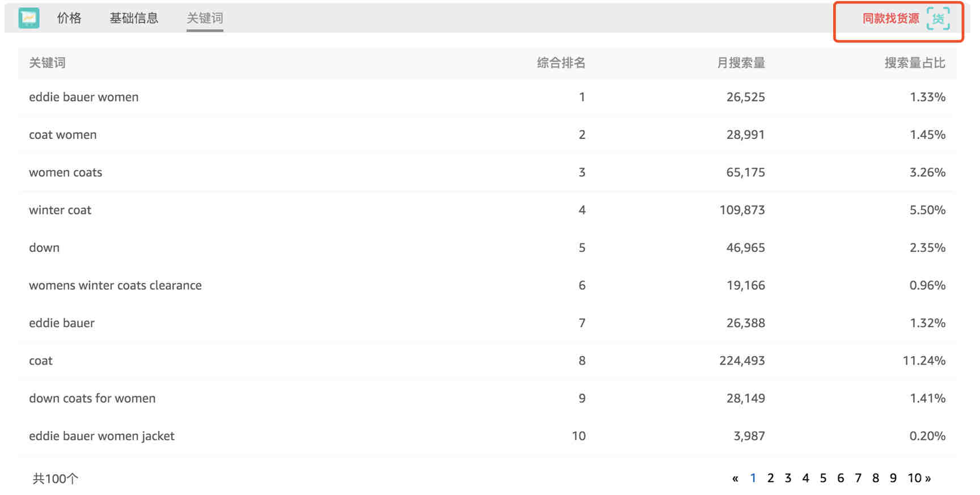Viewport: 980px width, 495px height.
Task: Go to page 6
Action: (x=841, y=478)
